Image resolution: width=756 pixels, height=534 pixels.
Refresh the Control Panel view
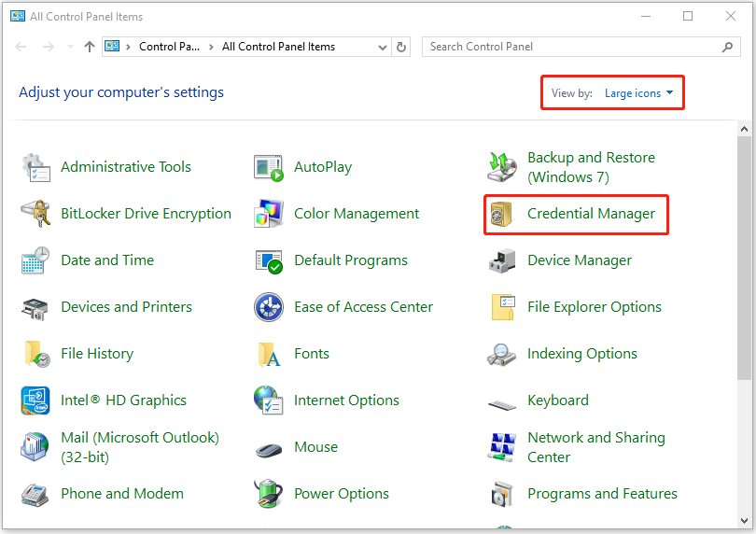(x=401, y=48)
